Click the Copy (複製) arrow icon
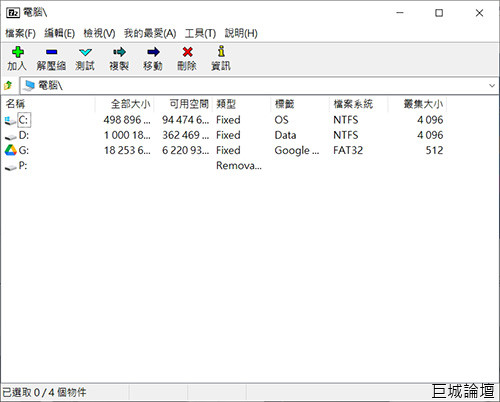Viewport: 500px width, 402px height. pos(119,52)
